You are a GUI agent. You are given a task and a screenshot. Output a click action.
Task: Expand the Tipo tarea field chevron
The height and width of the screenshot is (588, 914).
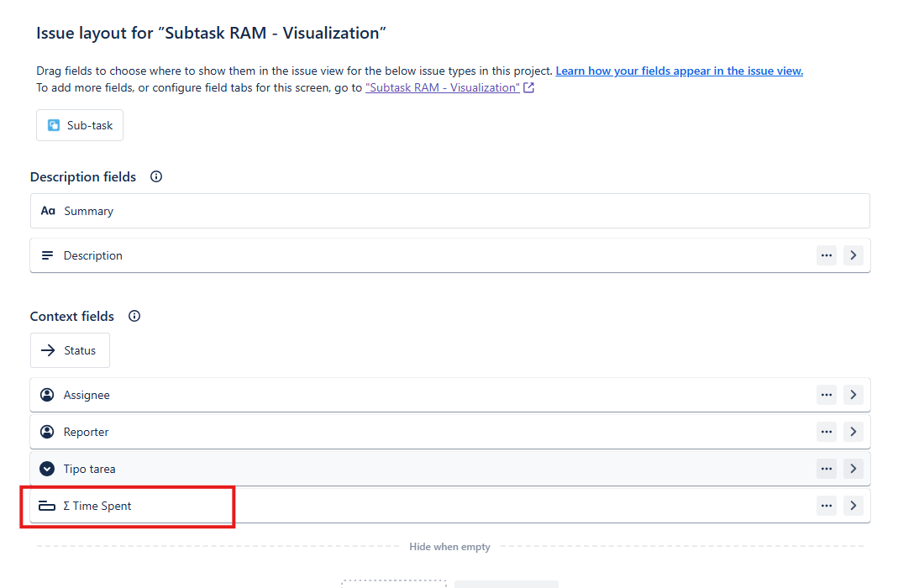[853, 469]
